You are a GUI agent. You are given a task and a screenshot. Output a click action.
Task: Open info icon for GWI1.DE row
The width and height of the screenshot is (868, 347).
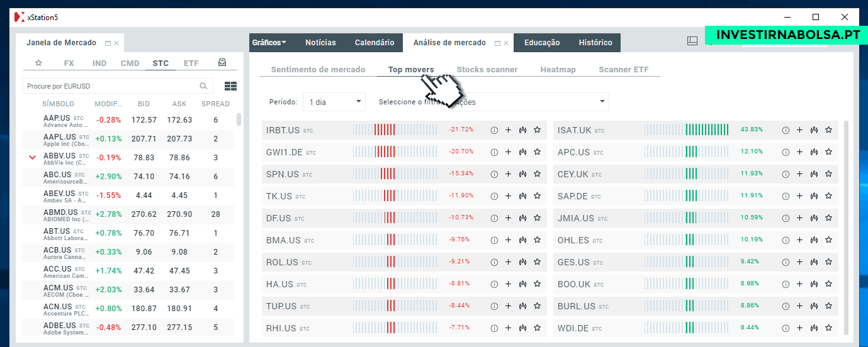[x=494, y=152]
